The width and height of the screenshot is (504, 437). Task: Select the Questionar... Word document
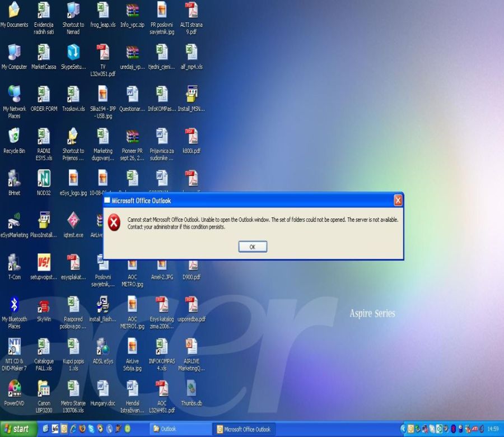click(x=132, y=99)
